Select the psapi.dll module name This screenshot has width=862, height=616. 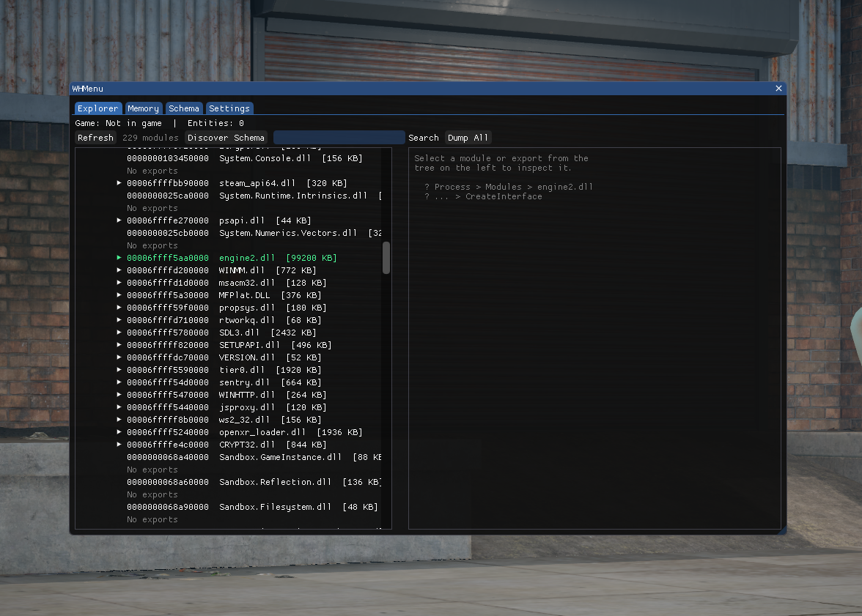pos(242,220)
